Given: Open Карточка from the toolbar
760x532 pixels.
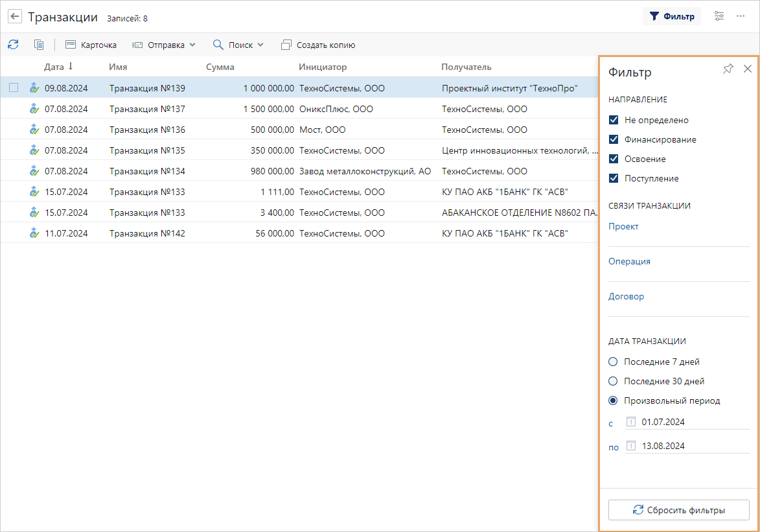Looking at the screenshot, I should (x=91, y=45).
